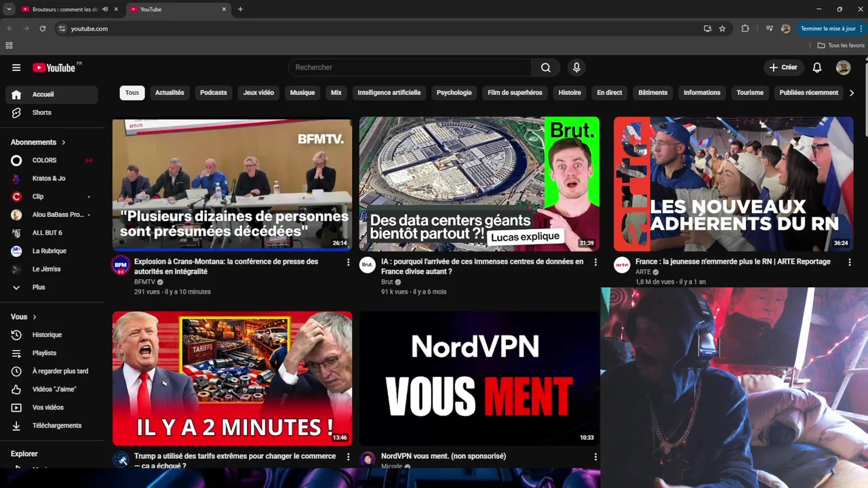Open COLORS subscription channel
This screenshot has width=868, height=488.
(x=52, y=161)
